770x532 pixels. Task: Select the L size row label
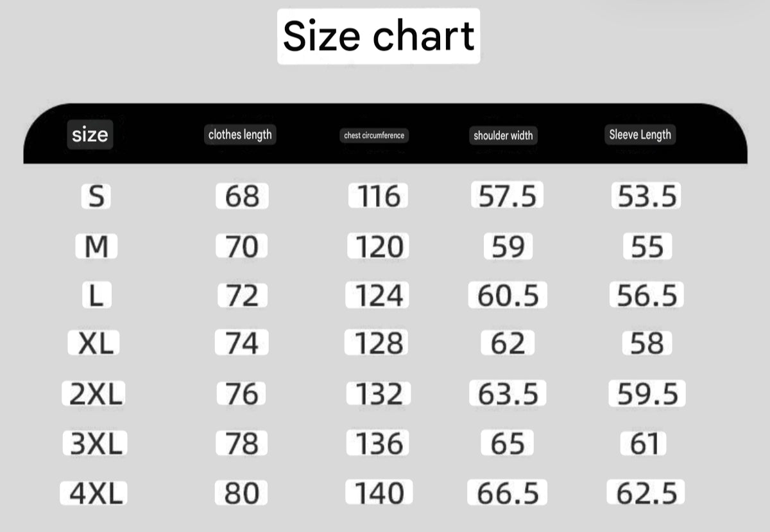pos(96,296)
